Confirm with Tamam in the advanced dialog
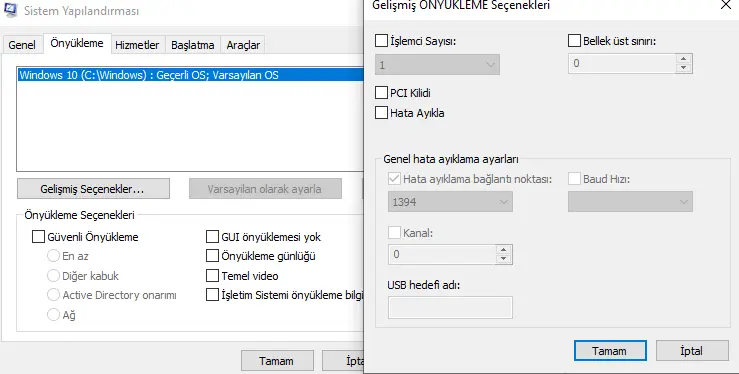 point(610,351)
